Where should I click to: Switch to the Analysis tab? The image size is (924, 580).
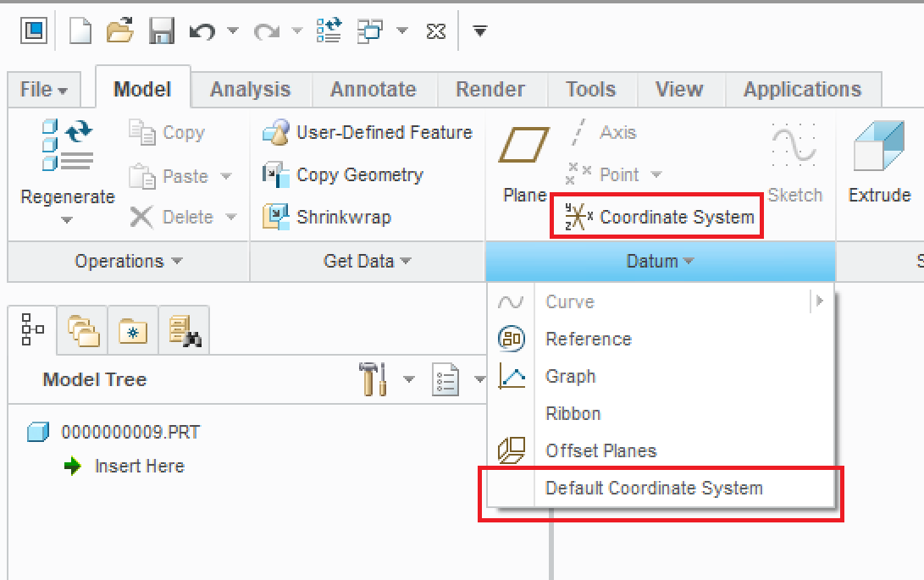point(250,88)
